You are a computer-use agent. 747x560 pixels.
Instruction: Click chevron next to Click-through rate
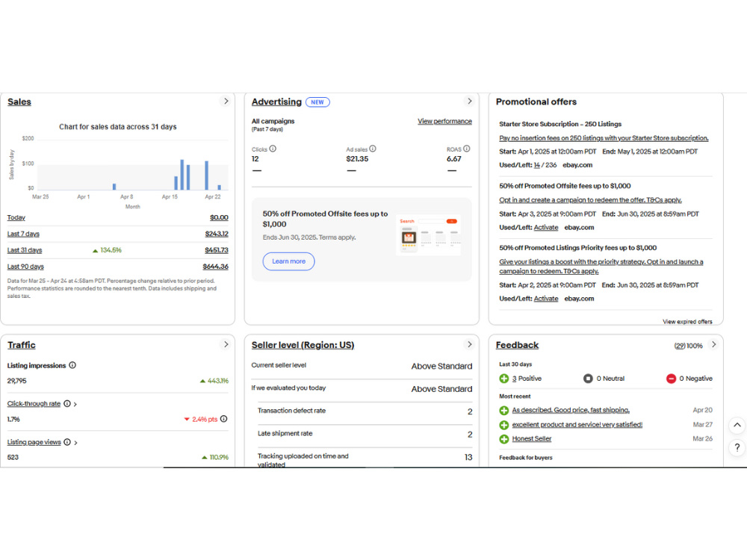coord(75,404)
